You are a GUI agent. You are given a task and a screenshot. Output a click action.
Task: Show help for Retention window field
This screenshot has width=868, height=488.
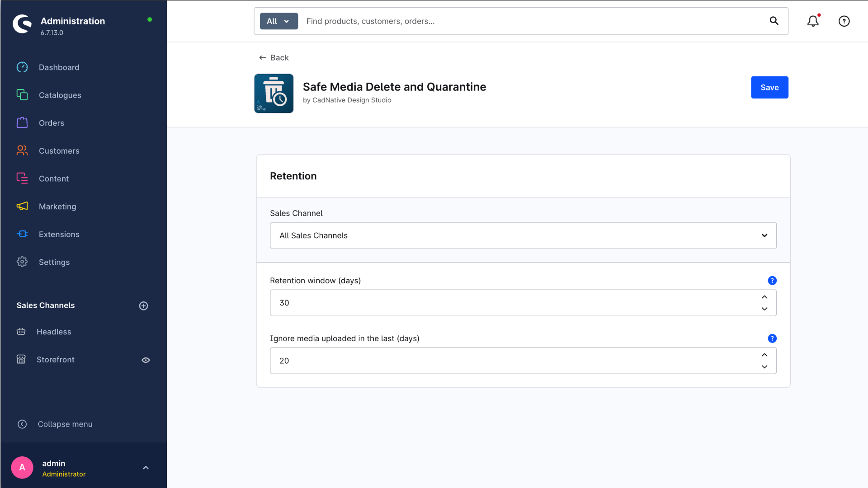tap(772, 281)
